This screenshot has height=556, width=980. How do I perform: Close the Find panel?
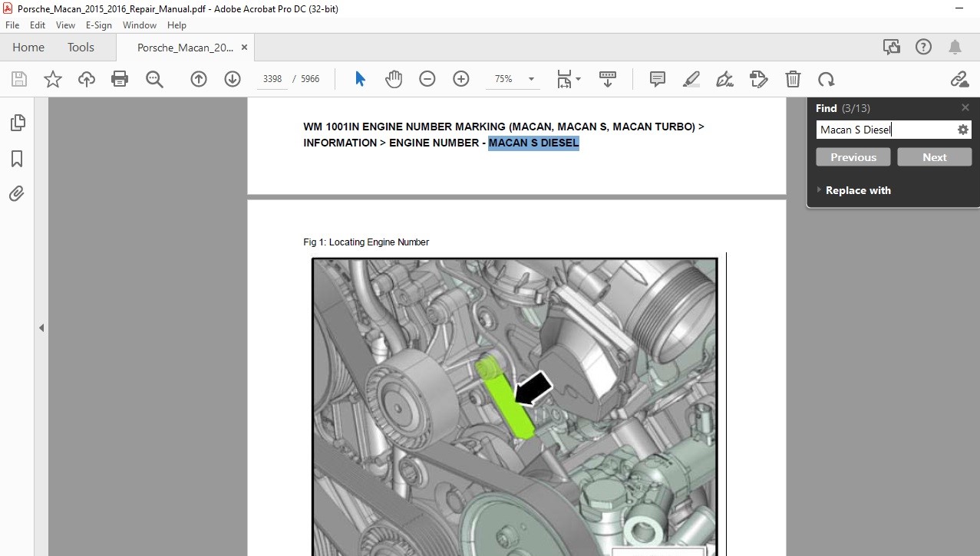pyautogui.click(x=965, y=107)
